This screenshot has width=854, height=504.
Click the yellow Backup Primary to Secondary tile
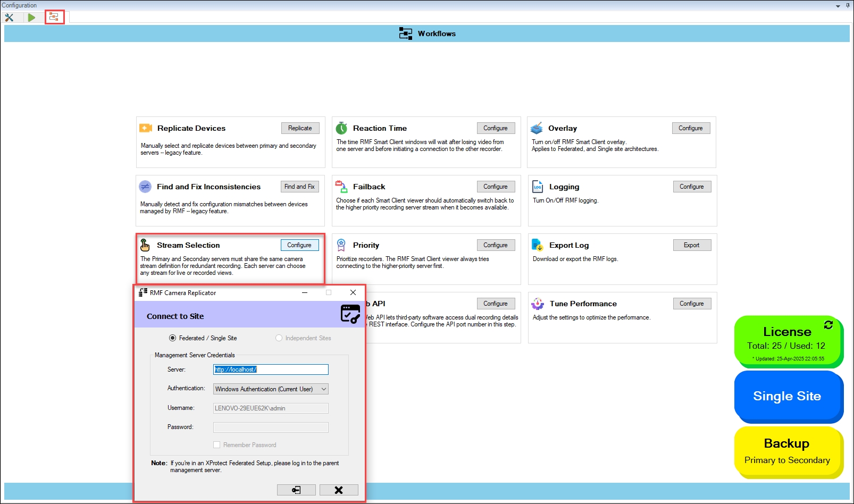coord(787,451)
